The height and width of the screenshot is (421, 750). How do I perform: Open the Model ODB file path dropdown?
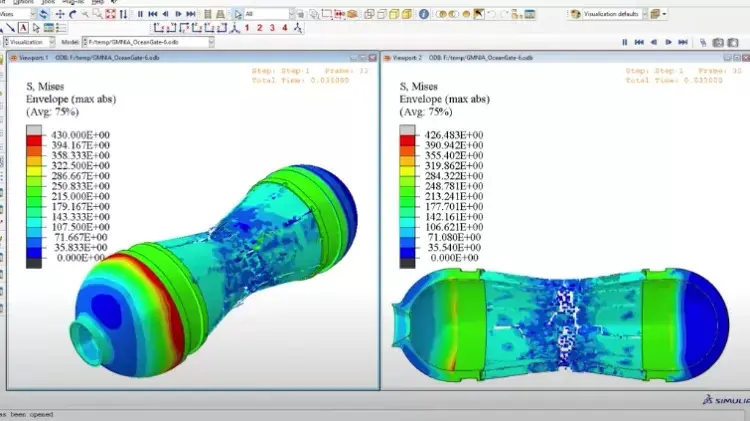[x=148, y=42]
